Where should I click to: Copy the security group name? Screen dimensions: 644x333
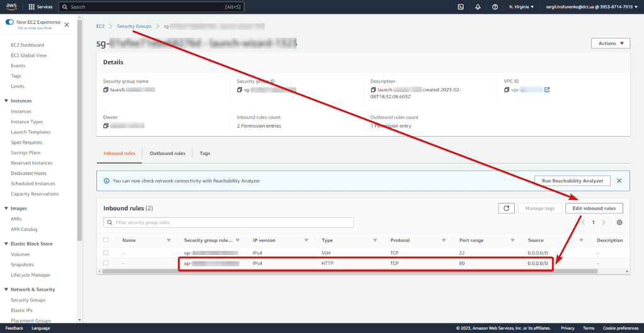pyautogui.click(x=106, y=90)
